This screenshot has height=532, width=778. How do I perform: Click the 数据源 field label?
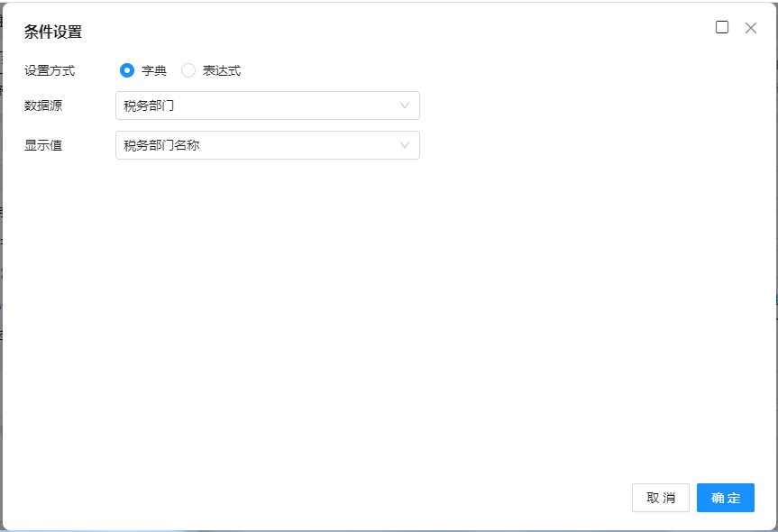(x=43, y=105)
